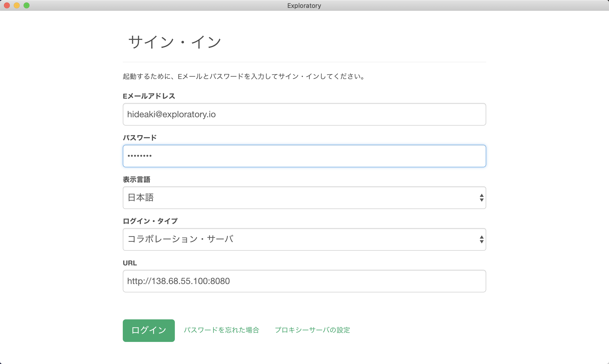
Task: Open the パスワードを忘れた場合 link
Action: pyautogui.click(x=221, y=330)
